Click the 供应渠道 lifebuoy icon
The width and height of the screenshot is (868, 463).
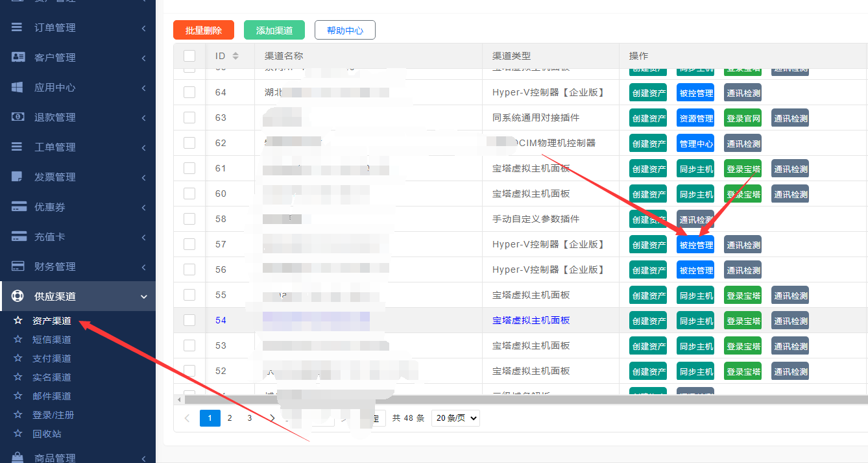coord(18,296)
